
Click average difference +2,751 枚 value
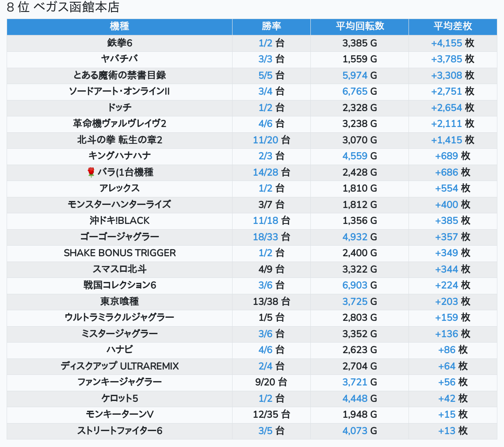point(453,92)
